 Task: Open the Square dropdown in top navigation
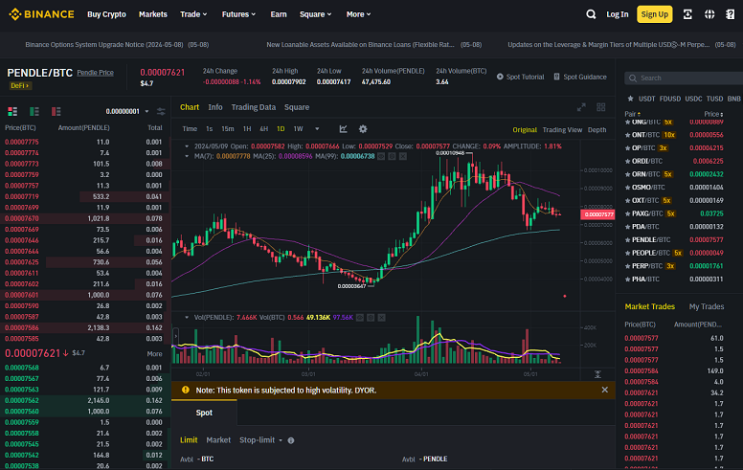pos(315,14)
